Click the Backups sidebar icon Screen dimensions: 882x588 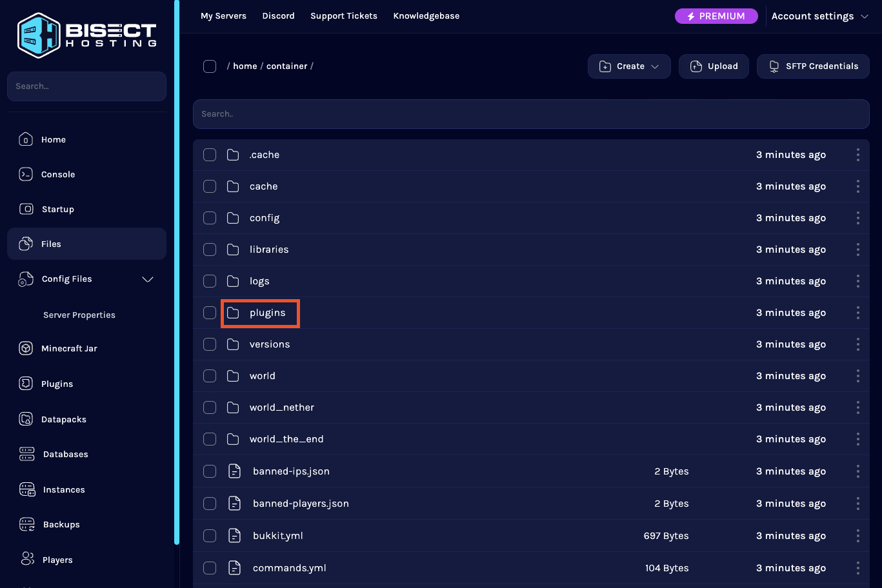coord(26,524)
